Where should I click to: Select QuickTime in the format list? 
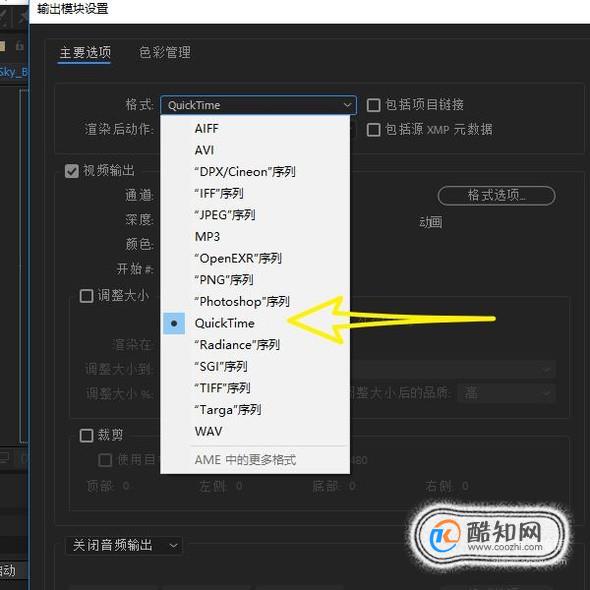[255, 323]
